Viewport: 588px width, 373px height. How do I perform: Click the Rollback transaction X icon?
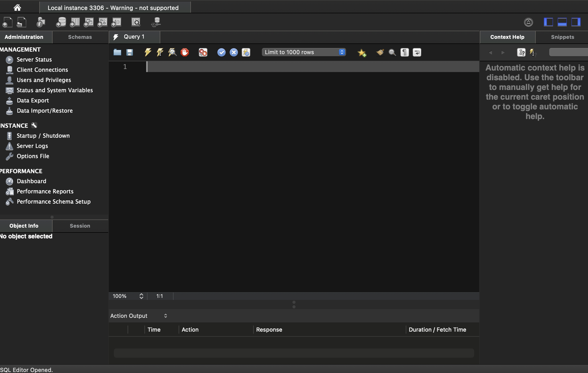tap(234, 52)
